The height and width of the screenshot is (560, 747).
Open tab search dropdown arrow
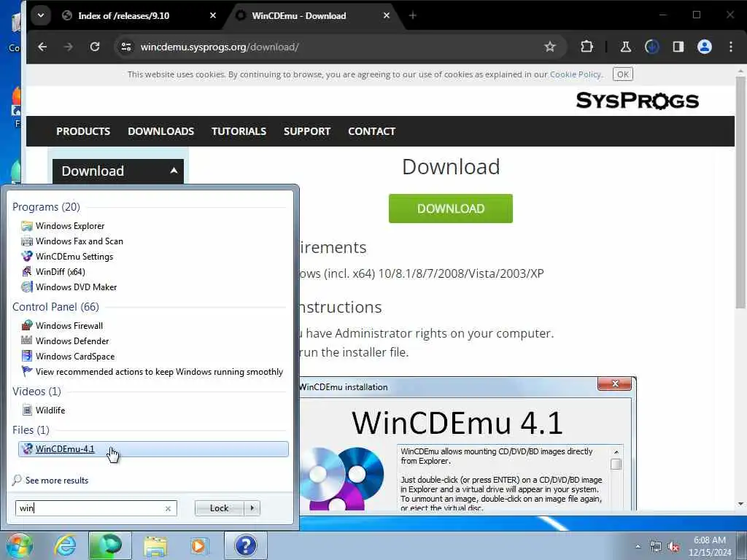(x=41, y=15)
